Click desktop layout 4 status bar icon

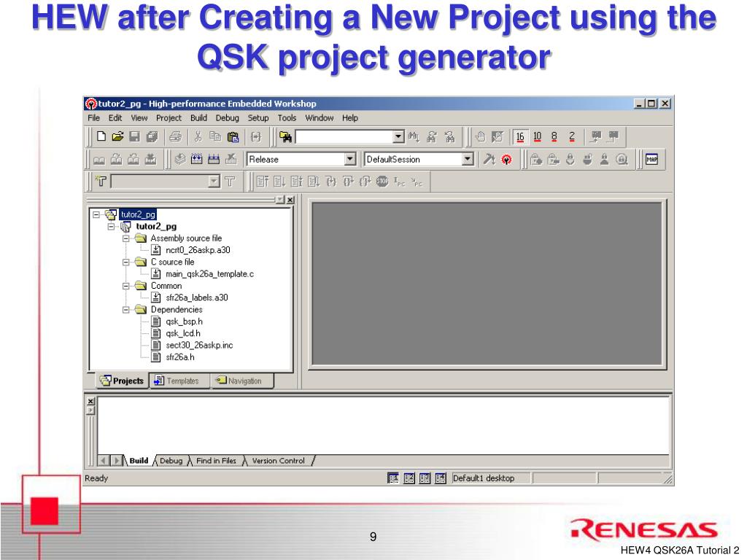click(x=441, y=478)
